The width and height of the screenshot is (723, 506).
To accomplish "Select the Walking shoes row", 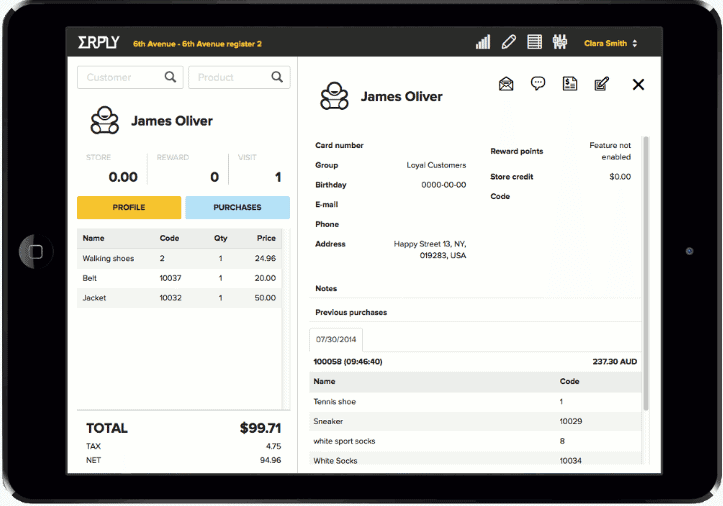I will (x=179, y=258).
